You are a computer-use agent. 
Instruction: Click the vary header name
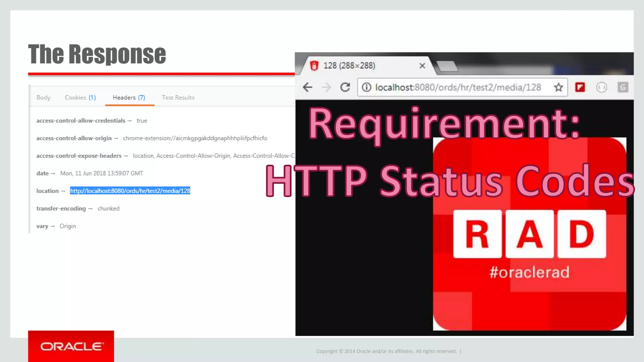click(x=42, y=226)
